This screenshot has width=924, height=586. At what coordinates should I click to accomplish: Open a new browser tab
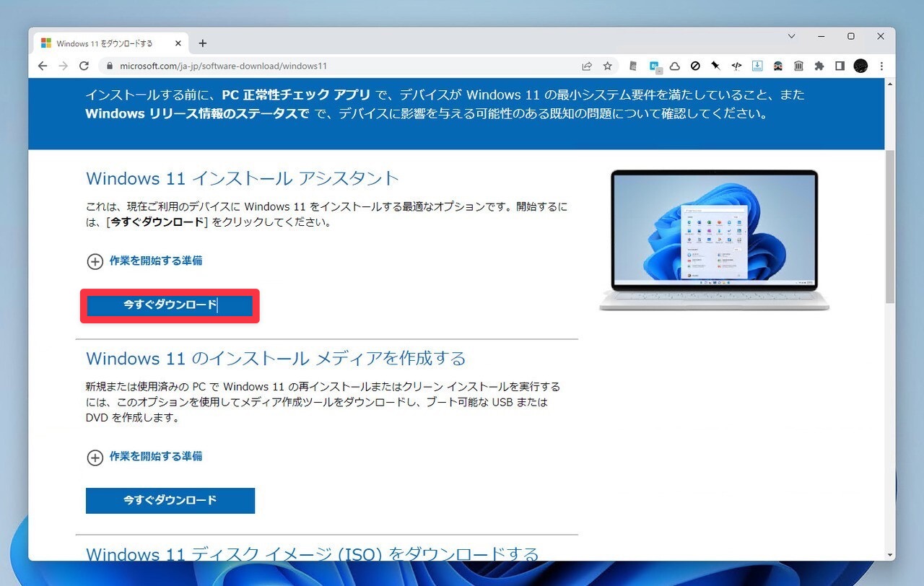point(202,43)
